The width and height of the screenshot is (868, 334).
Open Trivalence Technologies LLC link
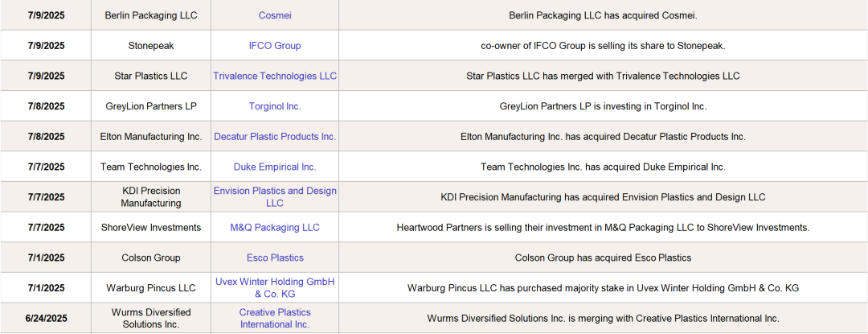coord(275,76)
